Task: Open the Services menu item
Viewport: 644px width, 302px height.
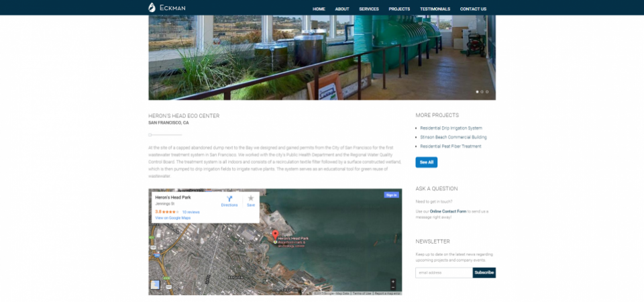Action: click(x=369, y=9)
